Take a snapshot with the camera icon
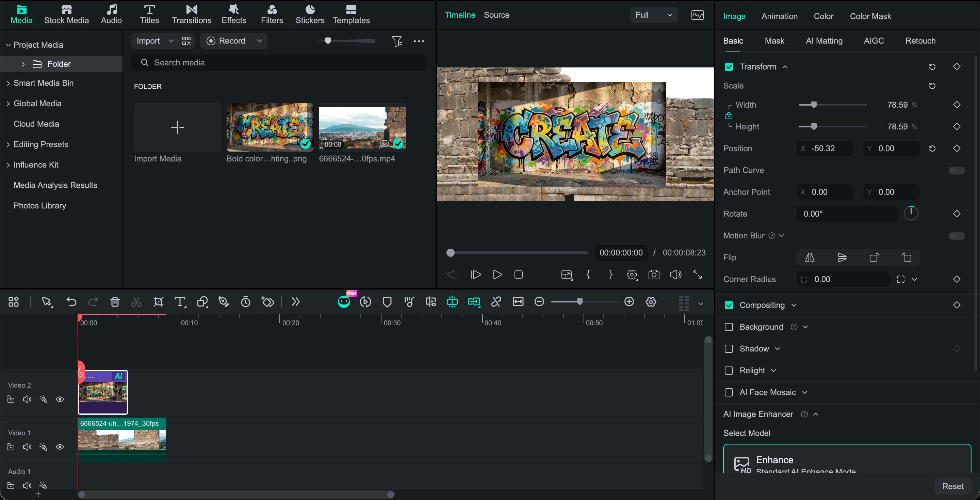Viewport: 980px width, 500px height. pyautogui.click(x=654, y=275)
